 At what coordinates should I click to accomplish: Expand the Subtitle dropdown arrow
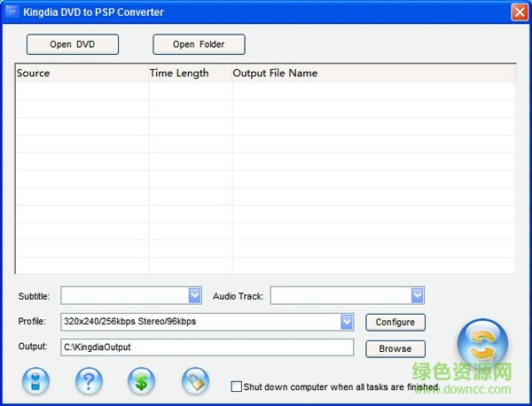(195, 295)
